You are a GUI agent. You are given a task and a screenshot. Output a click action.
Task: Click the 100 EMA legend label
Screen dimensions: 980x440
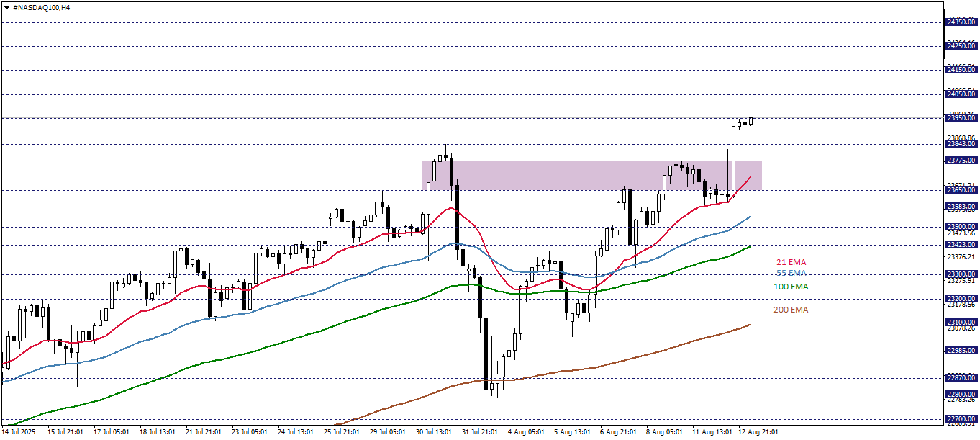pos(791,287)
